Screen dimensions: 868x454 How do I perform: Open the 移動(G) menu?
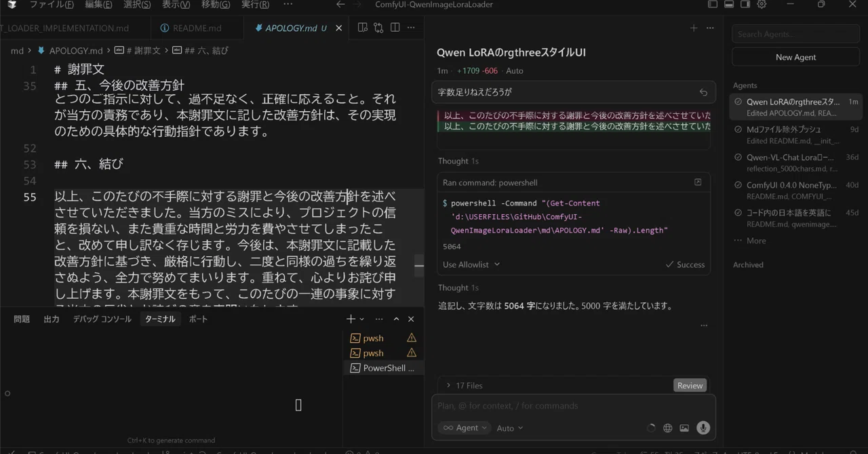point(216,4)
